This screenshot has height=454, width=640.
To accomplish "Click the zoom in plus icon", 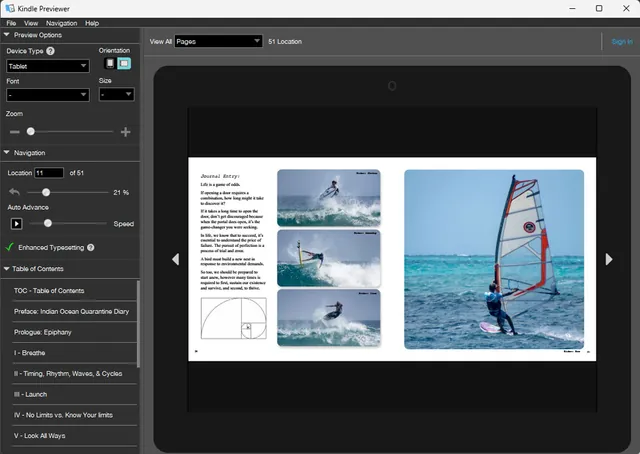I will pyautogui.click(x=126, y=132).
